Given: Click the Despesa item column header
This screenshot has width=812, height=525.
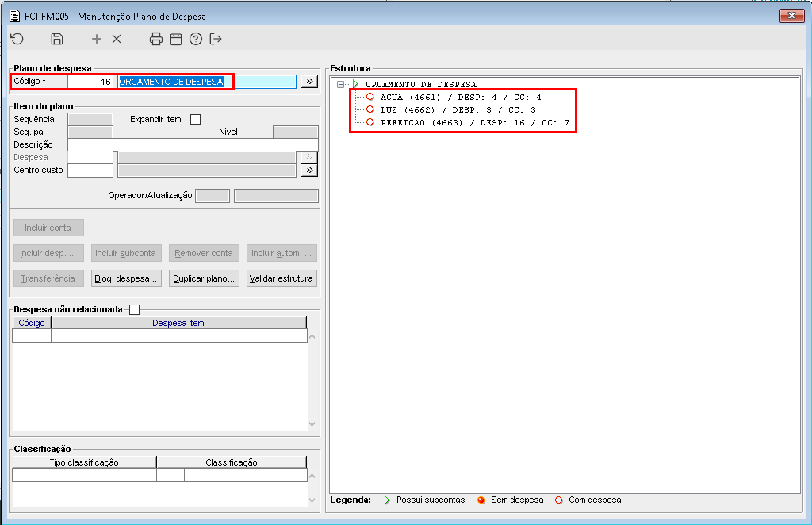Looking at the screenshot, I should click(178, 323).
